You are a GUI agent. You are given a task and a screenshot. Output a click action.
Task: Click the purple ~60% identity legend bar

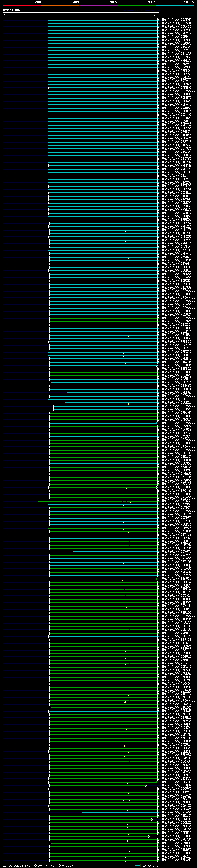pos(98,6)
